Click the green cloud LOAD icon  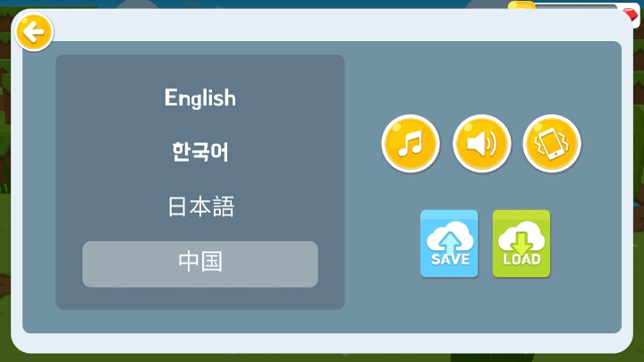pyautogui.click(x=521, y=244)
